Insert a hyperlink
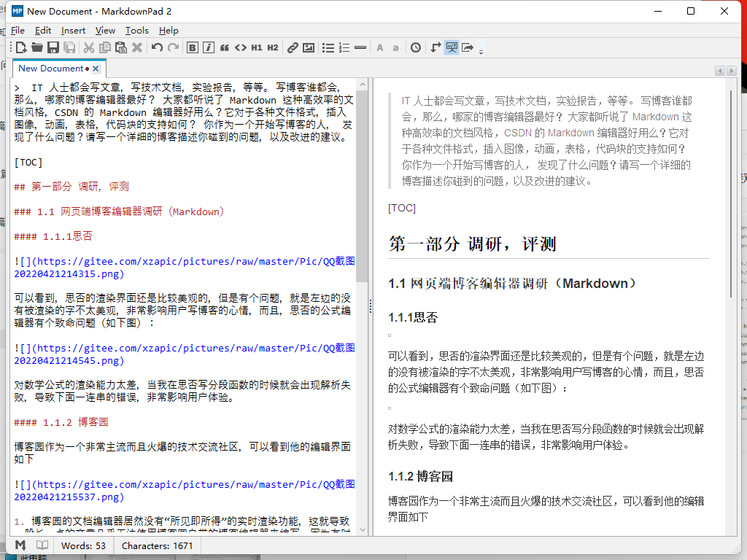The height and width of the screenshot is (560, 747). tap(293, 47)
